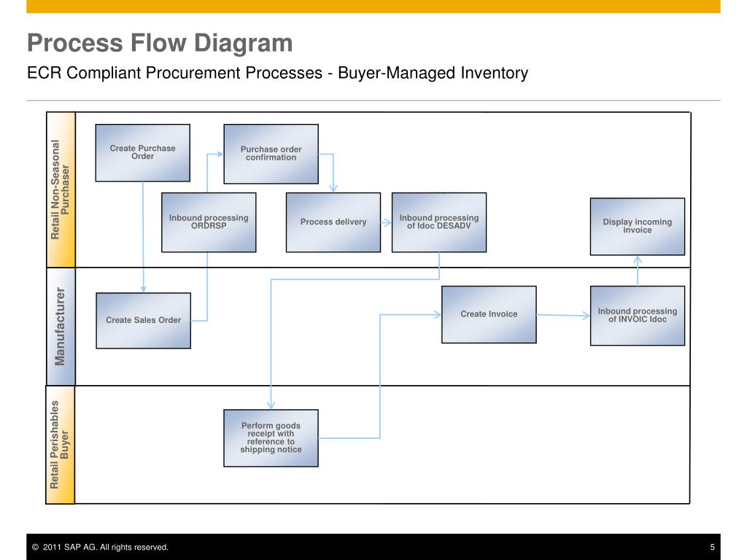Select the Create Sales Order box
The image size is (747, 560).
[x=144, y=321]
